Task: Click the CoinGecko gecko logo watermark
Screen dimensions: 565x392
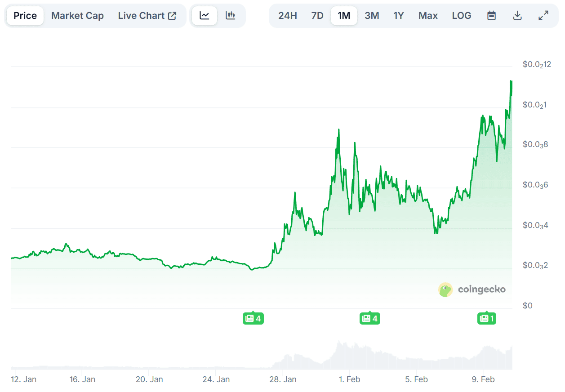Action: pyautogui.click(x=445, y=290)
